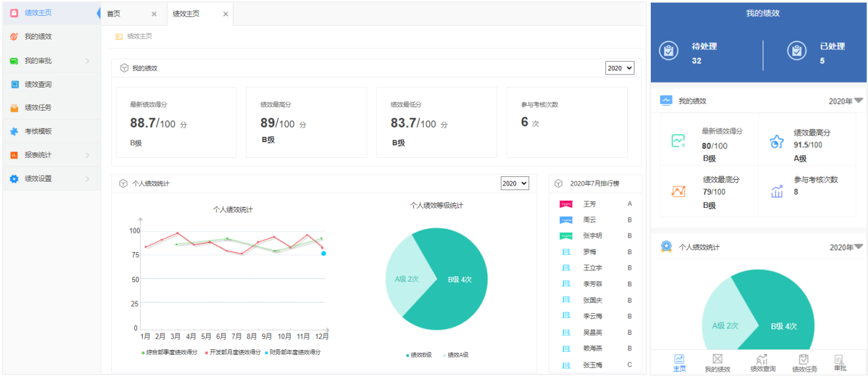Image resolution: width=868 pixels, height=377 pixels.
Task: Toggle 综合部季度绩效得分 legend item
Action: coord(170,352)
